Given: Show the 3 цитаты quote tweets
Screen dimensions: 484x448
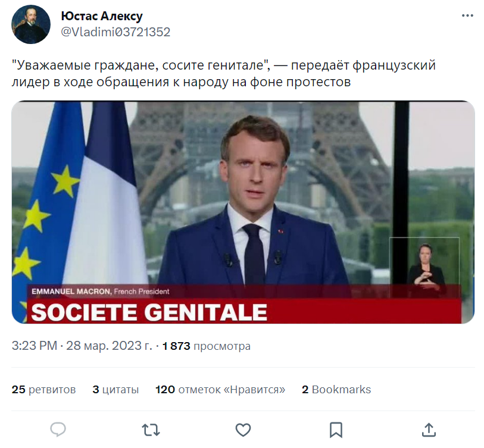Looking at the screenshot, I should tap(115, 390).
